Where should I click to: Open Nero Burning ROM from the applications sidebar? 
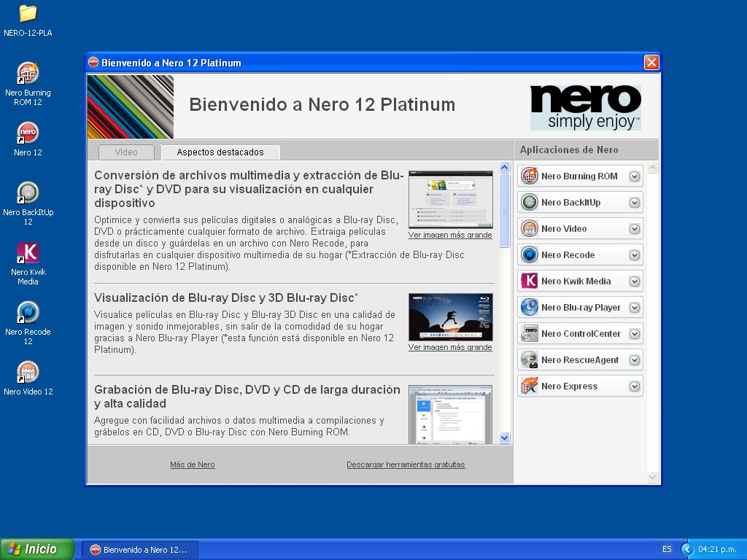click(574, 176)
